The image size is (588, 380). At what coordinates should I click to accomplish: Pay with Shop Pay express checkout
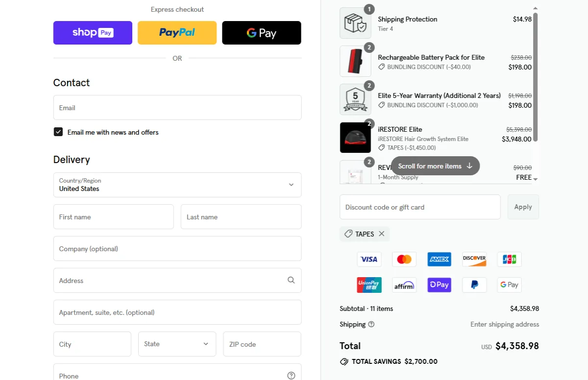point(93,33)
